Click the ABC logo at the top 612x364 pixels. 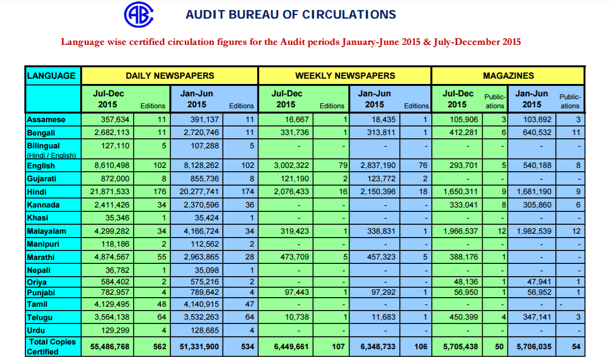[138, 15]
